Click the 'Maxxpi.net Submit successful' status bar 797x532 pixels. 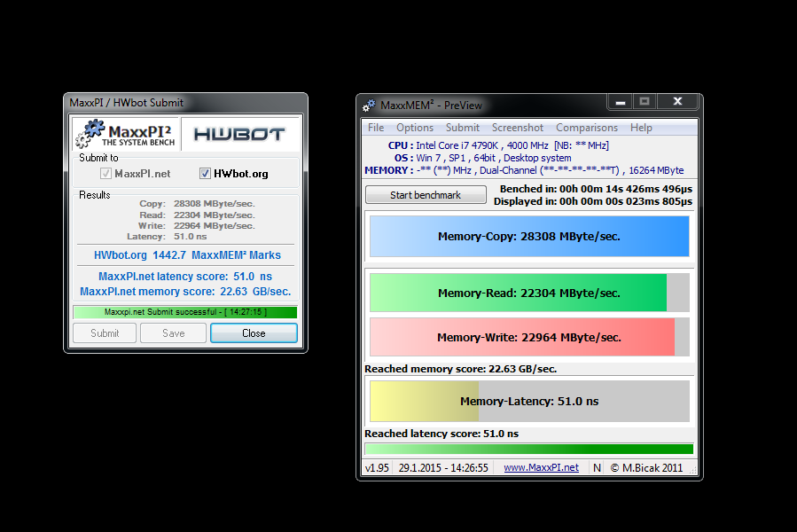(185, 312)
